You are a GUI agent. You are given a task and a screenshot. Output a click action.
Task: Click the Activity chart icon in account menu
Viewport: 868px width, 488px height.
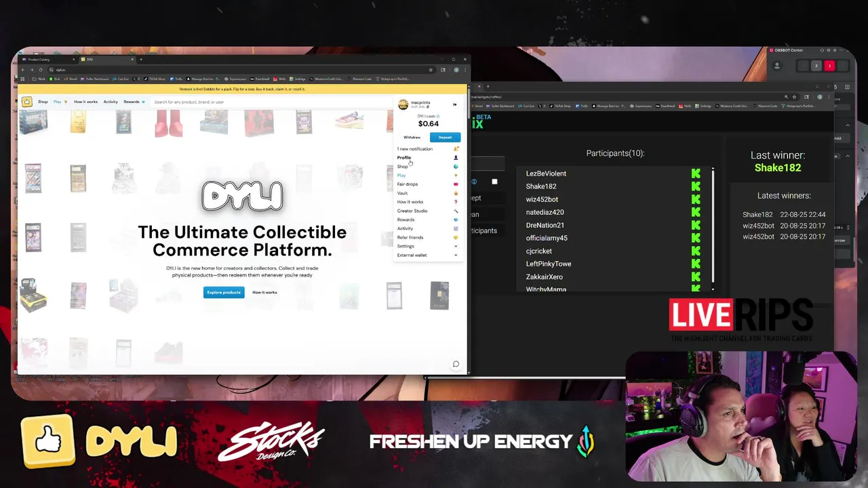click(x=456, y=228)
